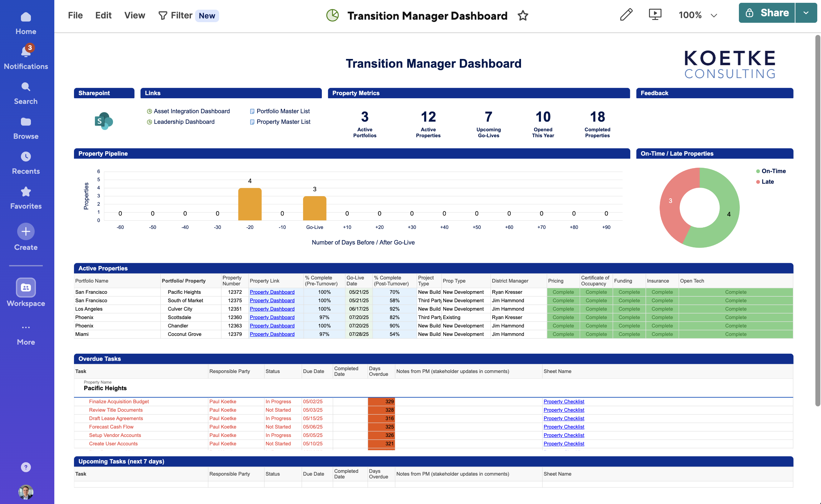This screenshot has width=821, height=504.
Task: Toggle the Late legend item in the chart
Action: [767, 182]
